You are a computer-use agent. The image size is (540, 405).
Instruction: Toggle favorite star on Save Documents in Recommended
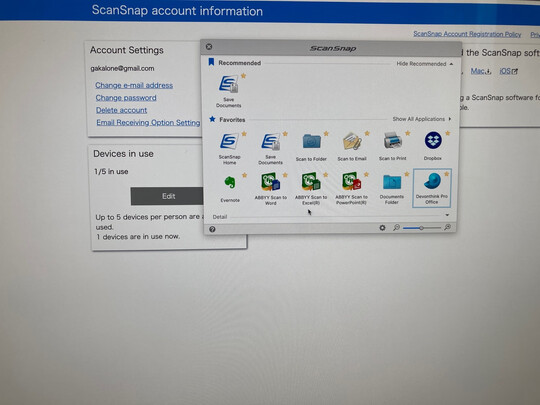[x=243, y=76]
